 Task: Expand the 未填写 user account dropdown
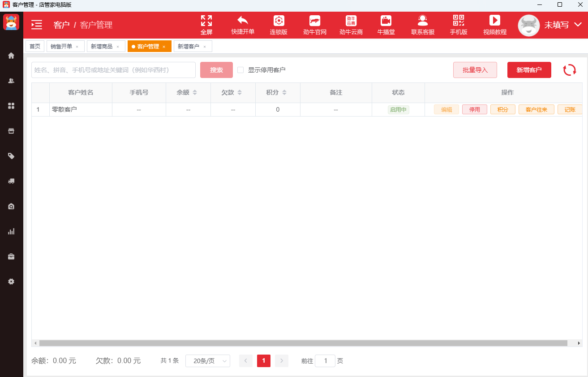tap(578, 25)
